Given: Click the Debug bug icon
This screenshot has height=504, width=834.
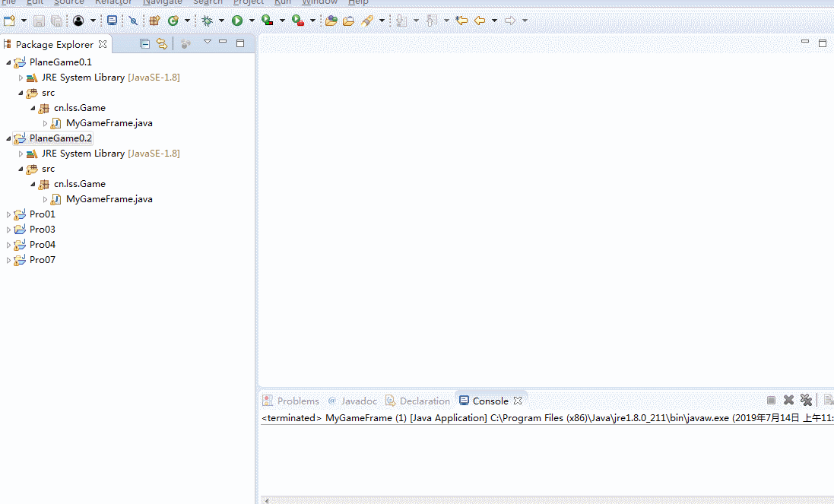Looking at the screenshot, I should click(208, 21).
